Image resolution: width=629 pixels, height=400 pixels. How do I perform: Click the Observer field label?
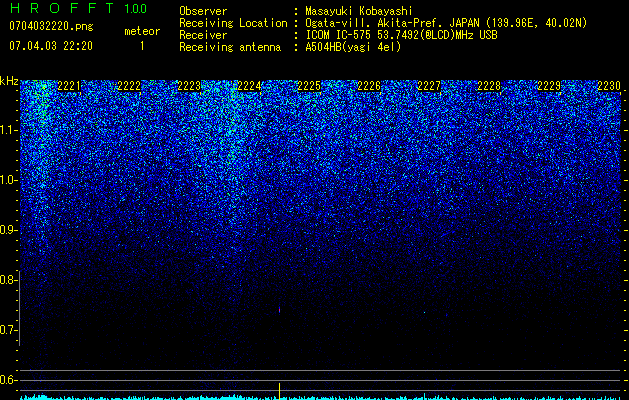tap(203, 11)
